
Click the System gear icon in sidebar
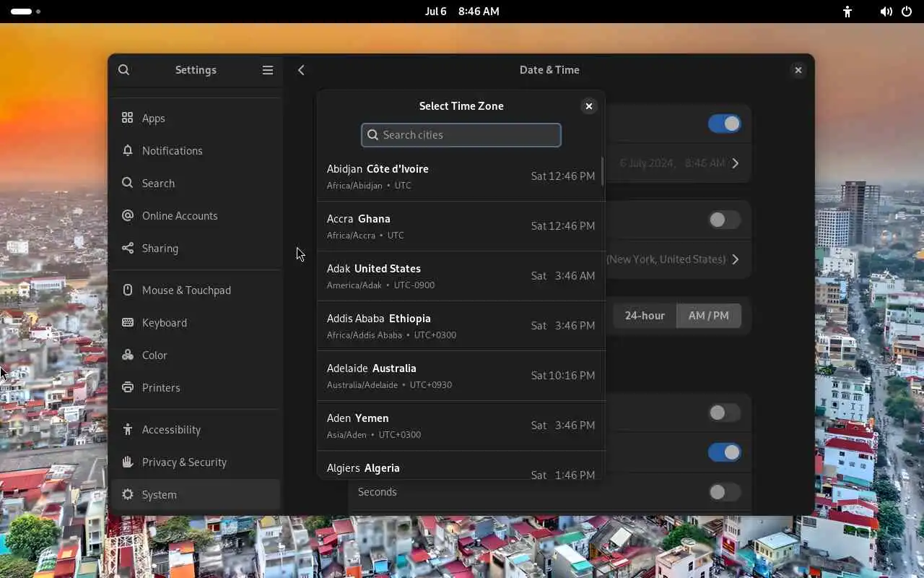(x=128, y=494)
